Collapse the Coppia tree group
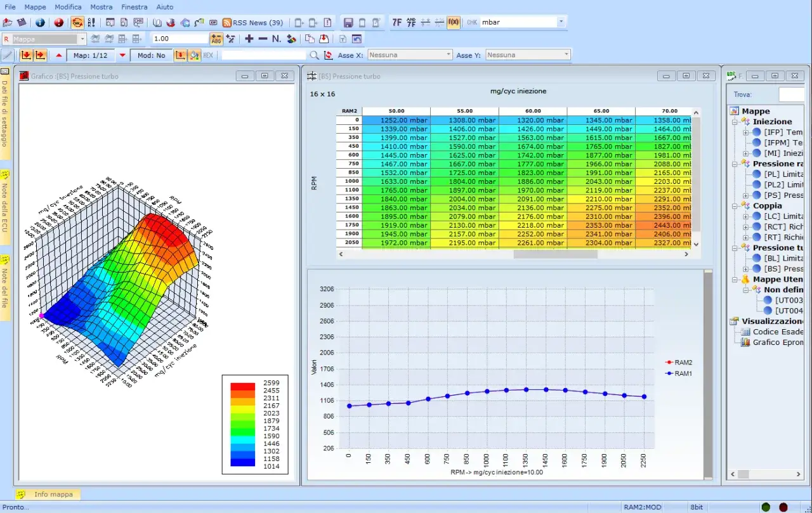 tap(735, 206)
